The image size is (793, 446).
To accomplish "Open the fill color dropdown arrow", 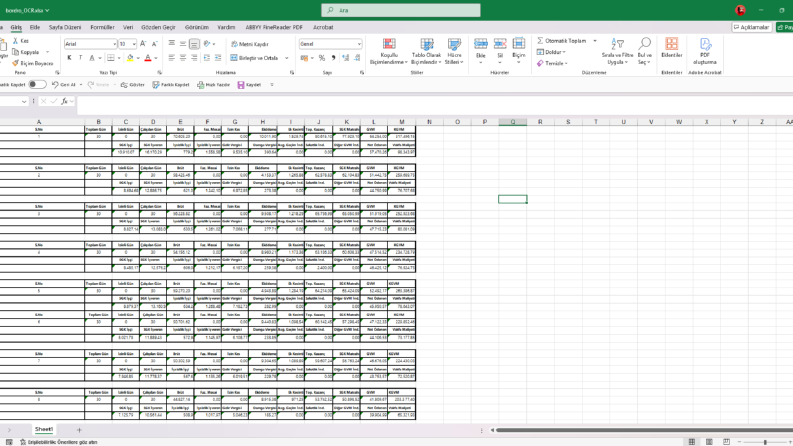I will [138, 58].
